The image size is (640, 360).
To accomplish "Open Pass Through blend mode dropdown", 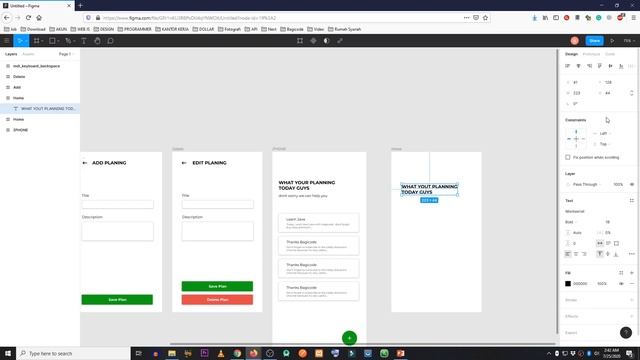I will tap(587, 184).
